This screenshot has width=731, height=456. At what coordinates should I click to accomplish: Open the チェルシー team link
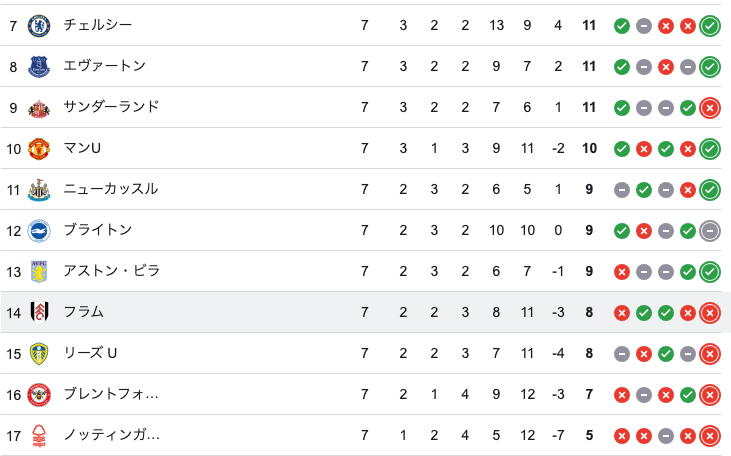(x=97, y=25)
